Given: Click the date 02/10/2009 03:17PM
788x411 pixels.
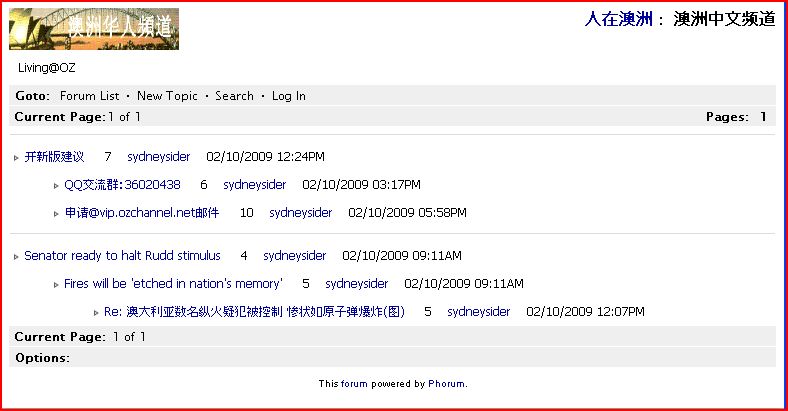Looking at the screenshot, I should [361, 185].
